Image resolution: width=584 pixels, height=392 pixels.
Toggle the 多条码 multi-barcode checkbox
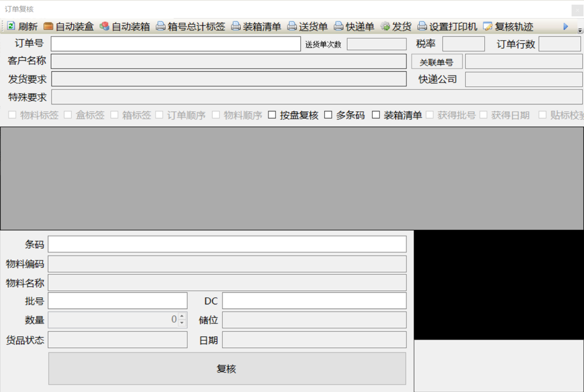point(329,115)
